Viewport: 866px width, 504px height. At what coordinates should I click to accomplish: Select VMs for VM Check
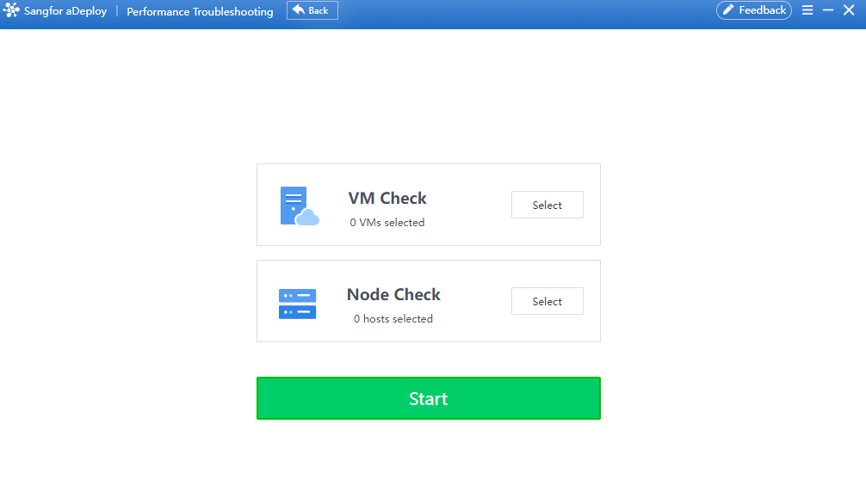pos(547,205)
